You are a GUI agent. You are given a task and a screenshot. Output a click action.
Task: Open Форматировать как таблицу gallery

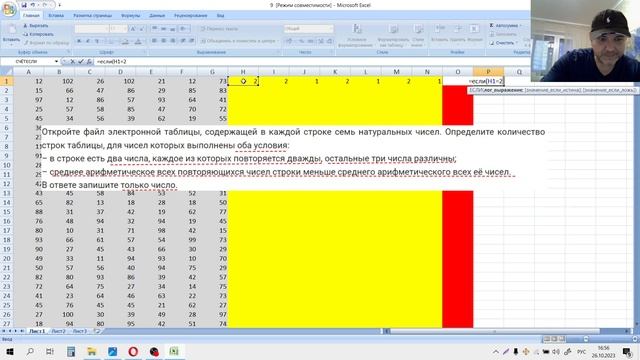(x=393, y=35)
